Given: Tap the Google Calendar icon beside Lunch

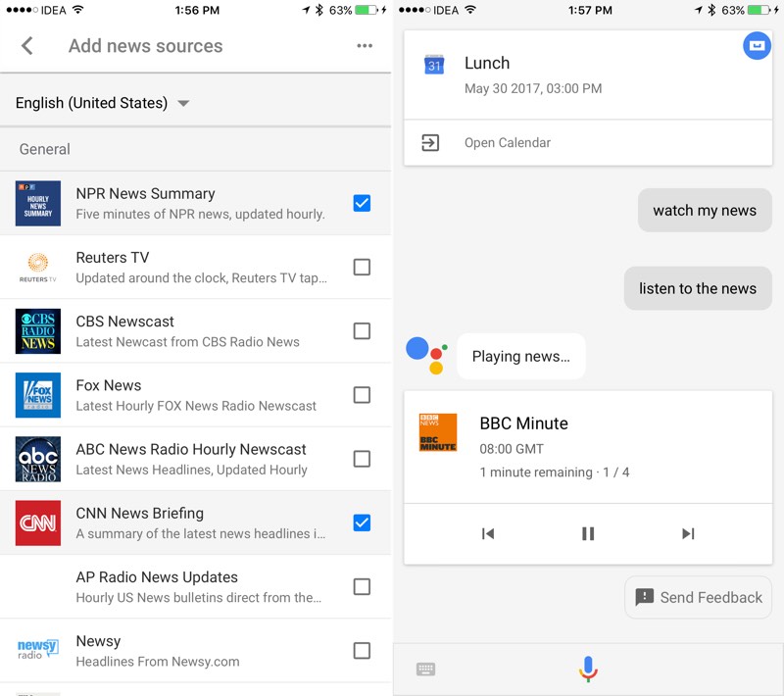Looking at the screenshot, I should [434, 65].
